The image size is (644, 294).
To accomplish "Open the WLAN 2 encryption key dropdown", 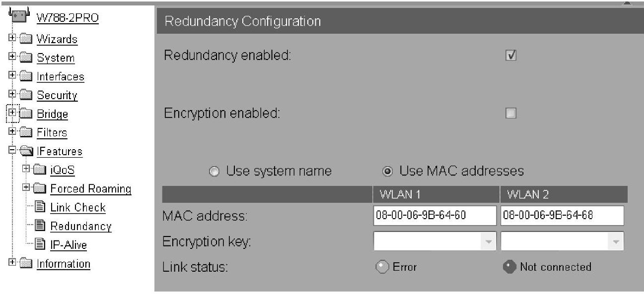I will [x=616, y=242].
